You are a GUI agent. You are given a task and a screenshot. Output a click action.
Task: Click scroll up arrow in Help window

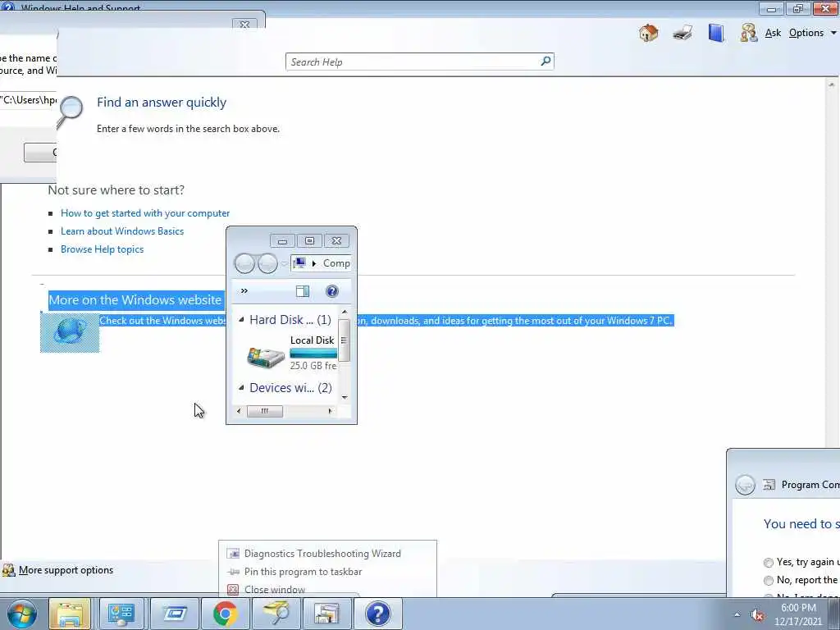[832, 84]
